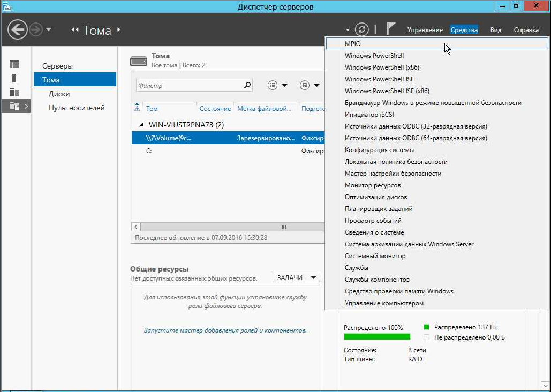Click the Запустите мастер добавления ролей link

pos(225,330)
